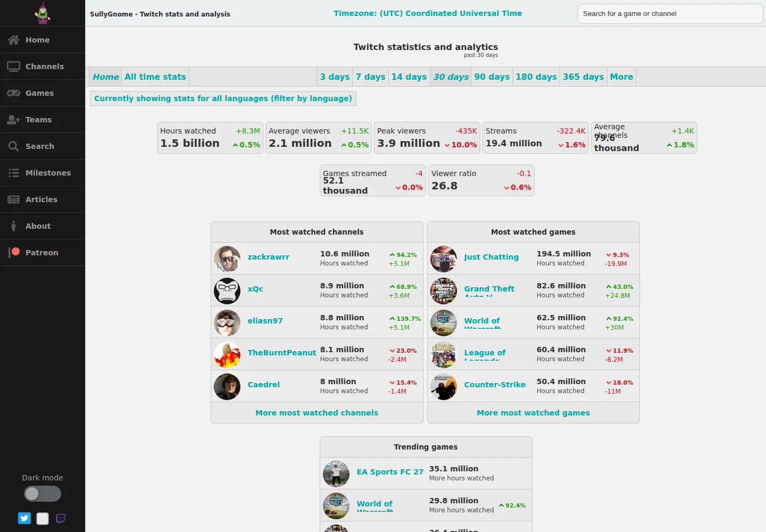The image size is (766, 532).
Task: Toggle the Dark mode switch
Action: 43,494
